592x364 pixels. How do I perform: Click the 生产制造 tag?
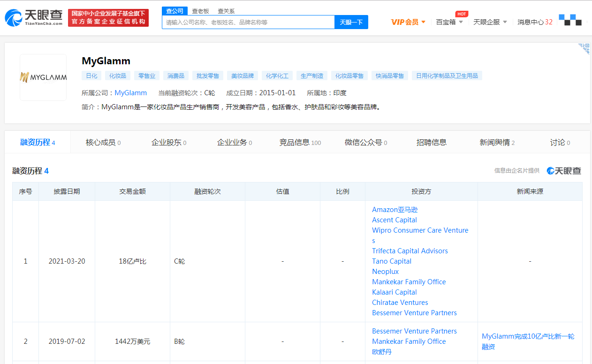tap(312, 76)
